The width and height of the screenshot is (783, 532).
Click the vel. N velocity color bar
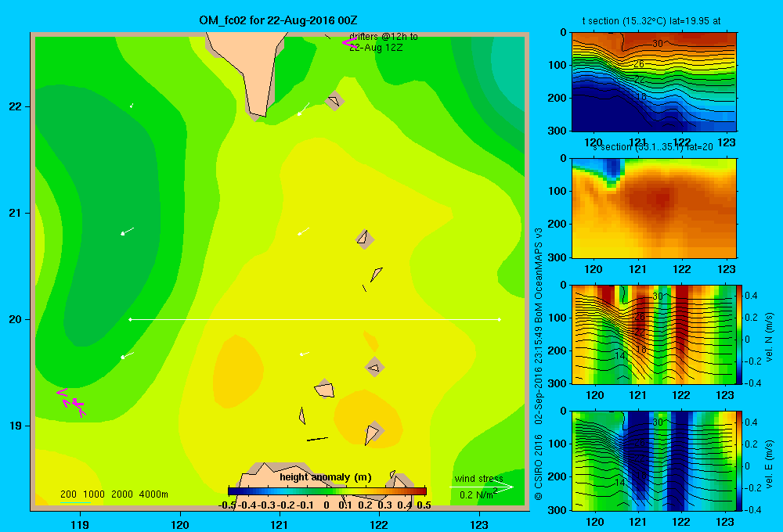click(740, 334)
